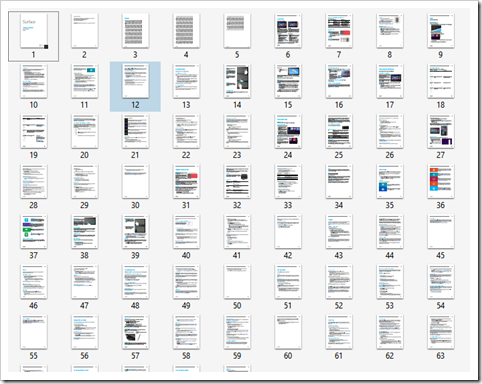
Task: Select the page 43 thumbnail
Action: coord(339,232)
